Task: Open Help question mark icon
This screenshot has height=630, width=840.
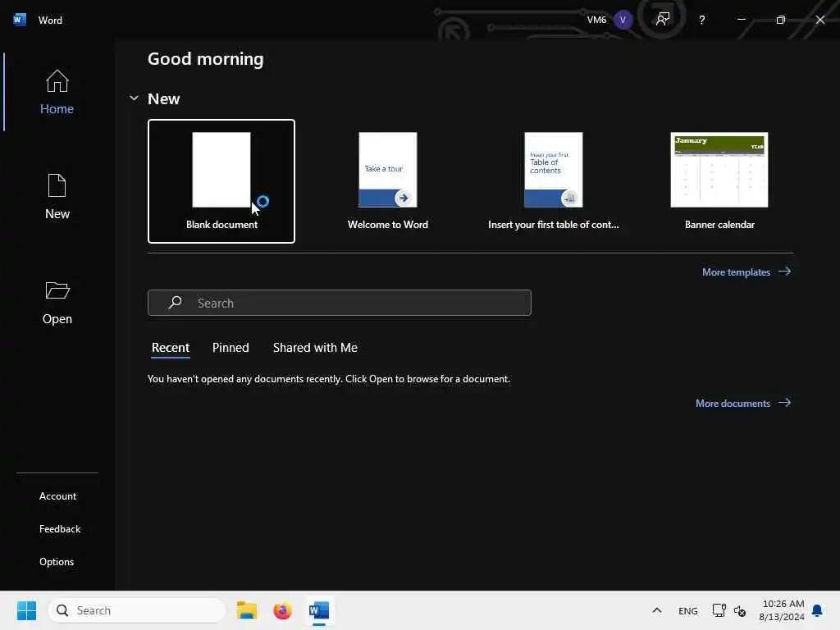Action: coord(702,20)
